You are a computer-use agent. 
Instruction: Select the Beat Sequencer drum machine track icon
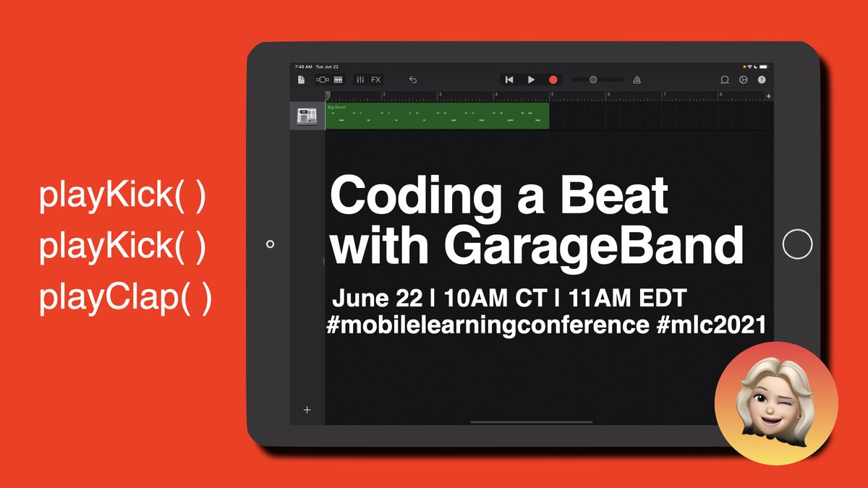pos(307,115)
